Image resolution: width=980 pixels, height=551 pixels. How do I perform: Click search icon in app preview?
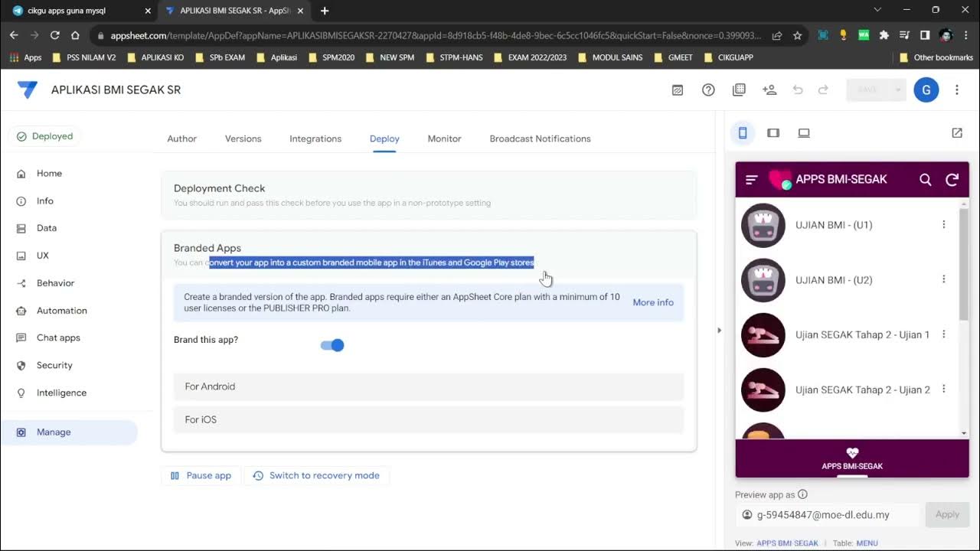click(925, 180)
